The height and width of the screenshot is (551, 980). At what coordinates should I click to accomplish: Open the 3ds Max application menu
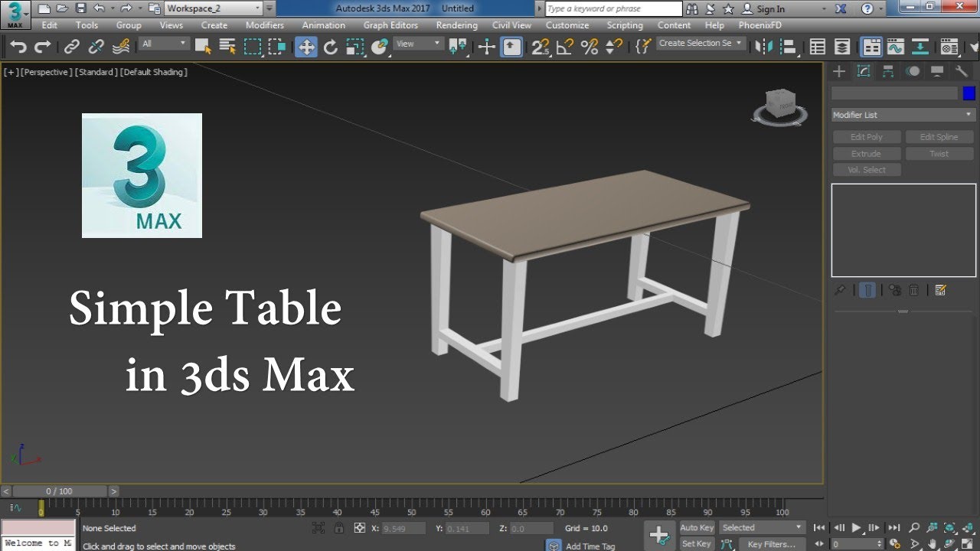point(15,14)
